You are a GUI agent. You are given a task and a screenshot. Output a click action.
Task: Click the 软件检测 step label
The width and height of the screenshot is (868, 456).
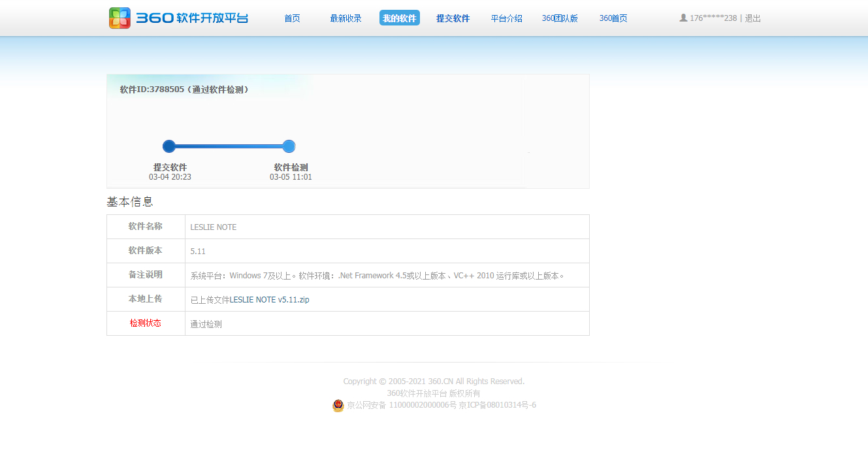(x=291, y=167)
